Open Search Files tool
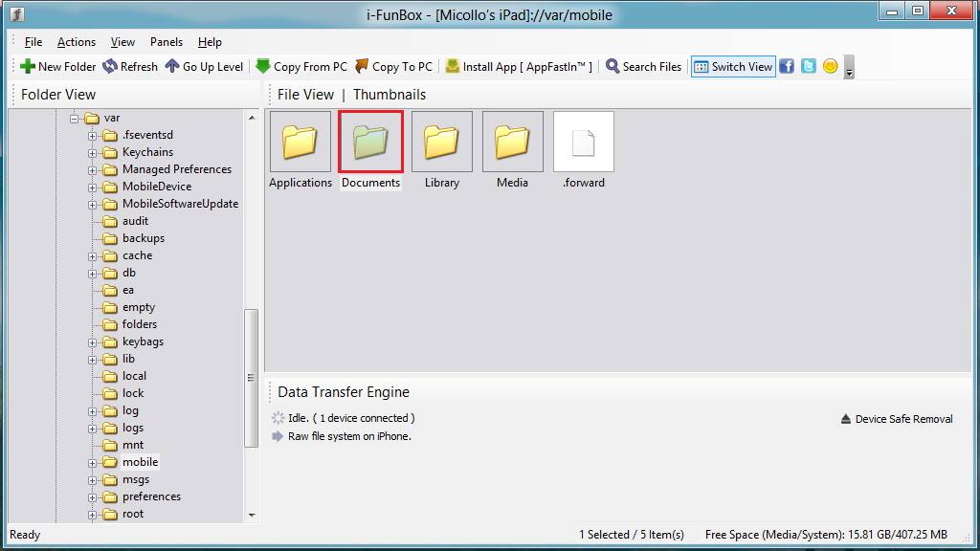The width and height of the screenshot is (980, 551). coord(644,66)
